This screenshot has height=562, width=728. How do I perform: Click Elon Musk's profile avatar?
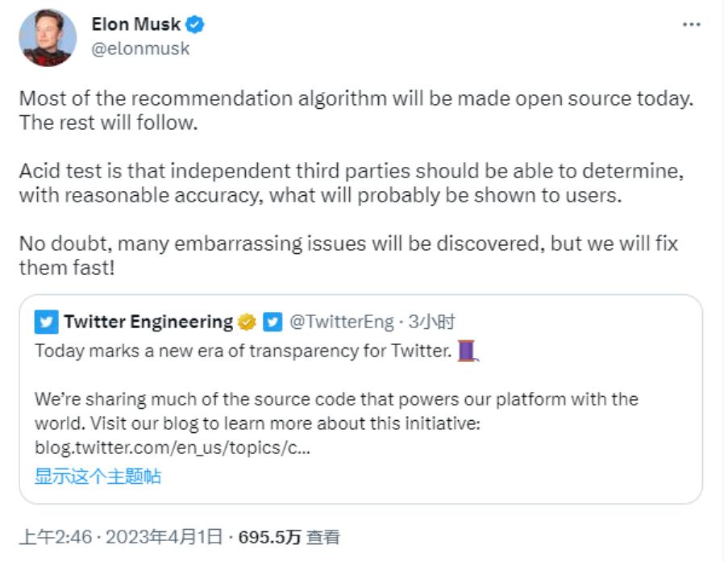click(x=48, y=37)
